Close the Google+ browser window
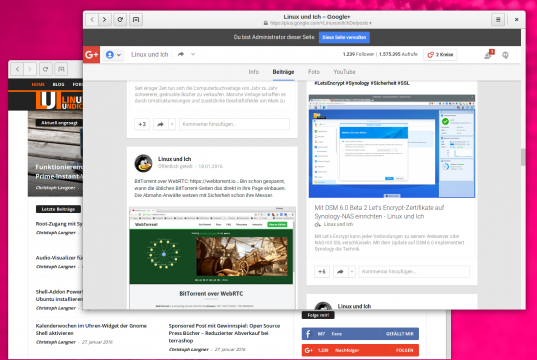 [x=516, y=20]
